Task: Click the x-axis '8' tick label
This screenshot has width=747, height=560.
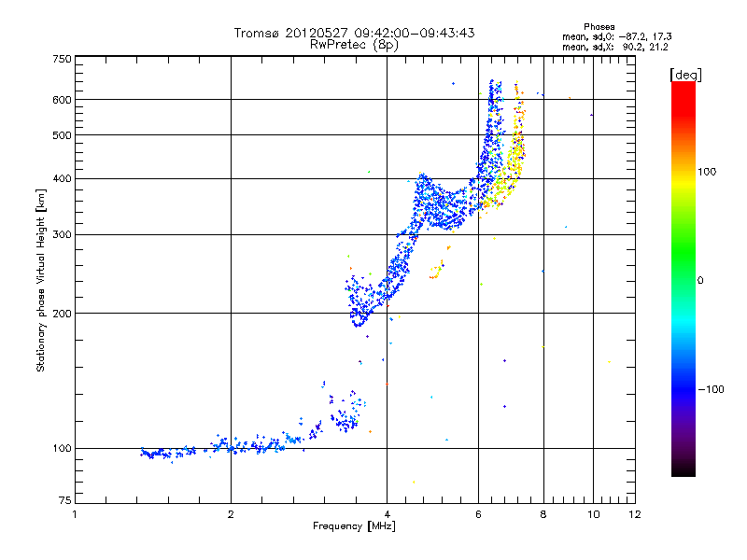Action: coord(543,514)
